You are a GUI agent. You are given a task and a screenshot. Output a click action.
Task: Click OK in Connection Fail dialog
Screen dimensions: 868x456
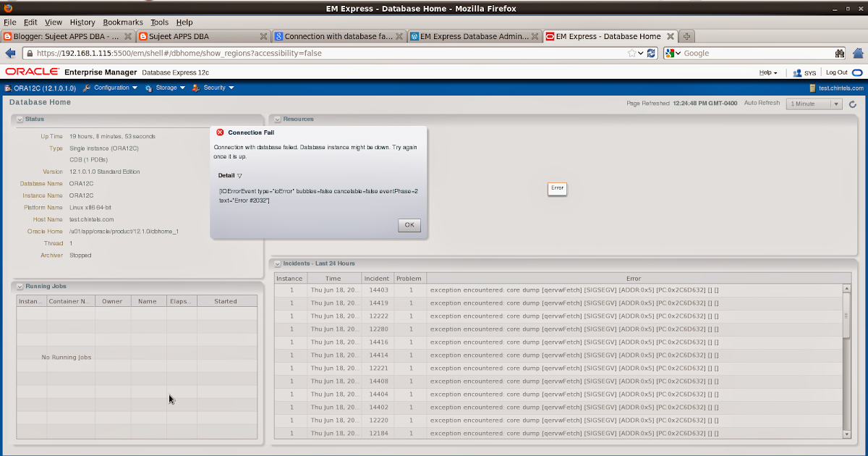click(x=409, y=225)
